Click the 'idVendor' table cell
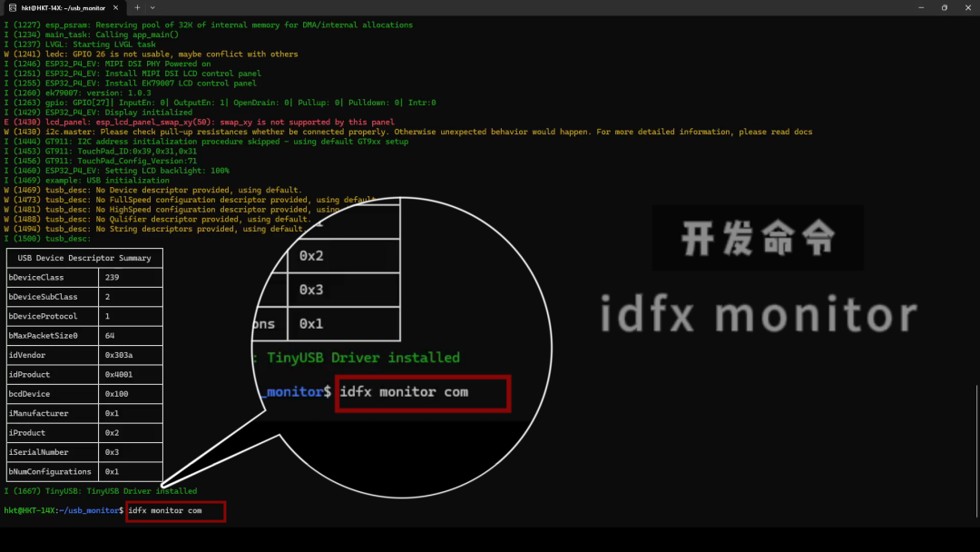The height and width of the screenshot is (552, 980). [x=53, y=354]
